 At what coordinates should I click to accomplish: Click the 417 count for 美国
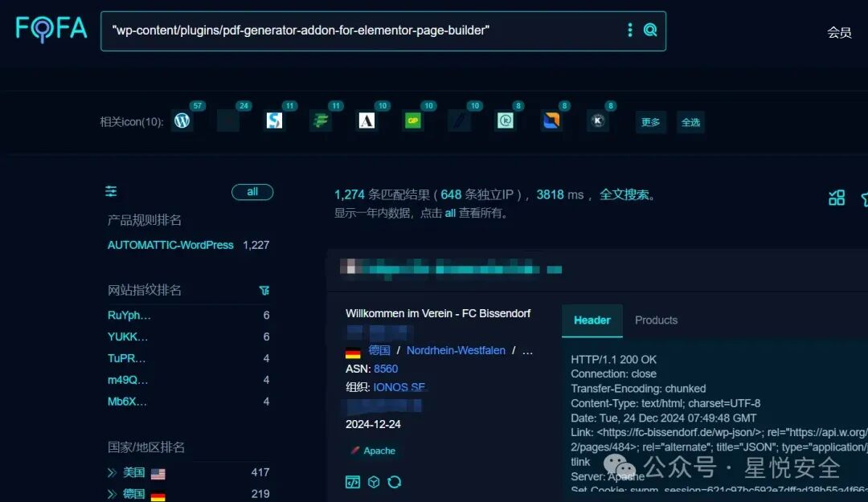(260, 472)
